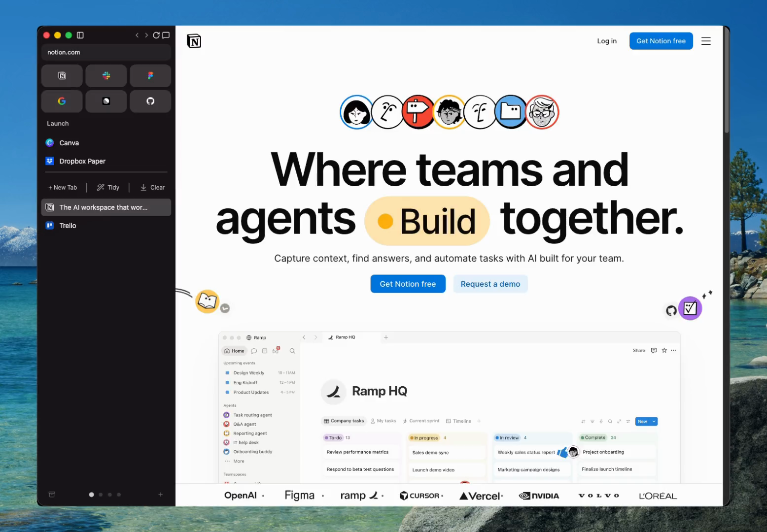Viewport: 767px width, 532px height.
Task: Click the speech-bubble icon next to reload
Action: (166, 35)
